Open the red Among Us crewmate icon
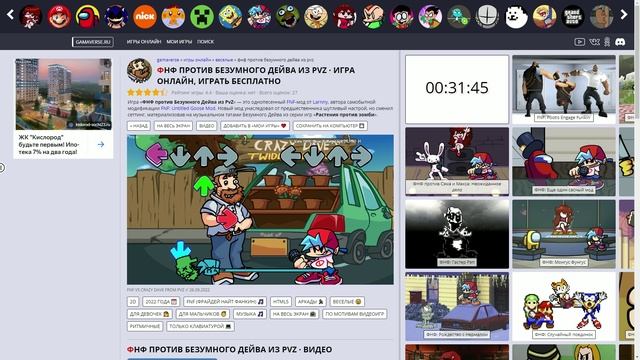 click(87, 17)
